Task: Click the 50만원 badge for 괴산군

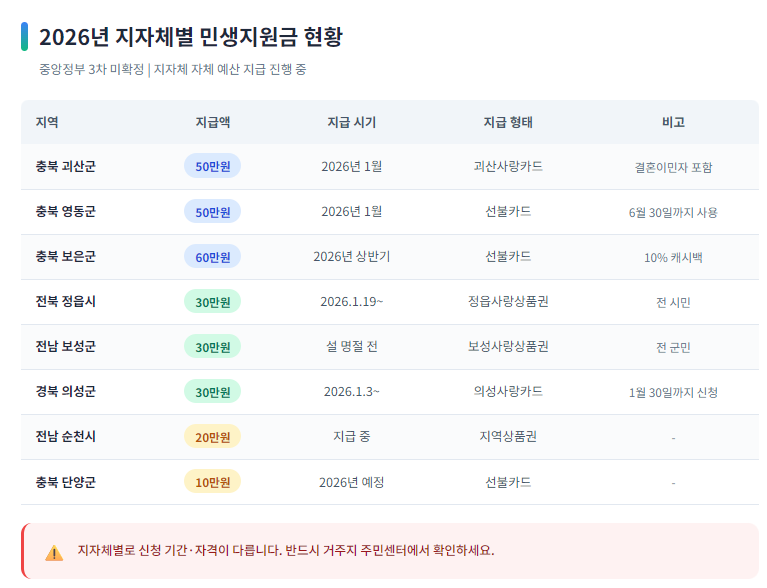Action: [x=212, y=166]
